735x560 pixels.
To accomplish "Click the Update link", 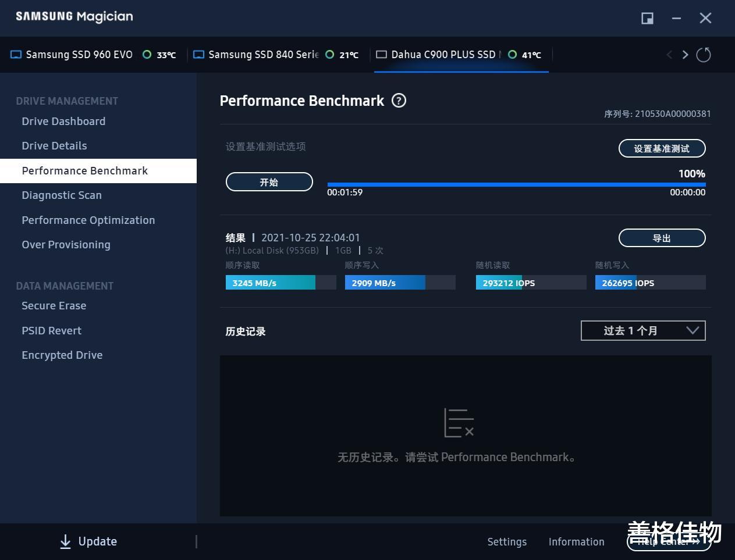I will click(98, 542).
